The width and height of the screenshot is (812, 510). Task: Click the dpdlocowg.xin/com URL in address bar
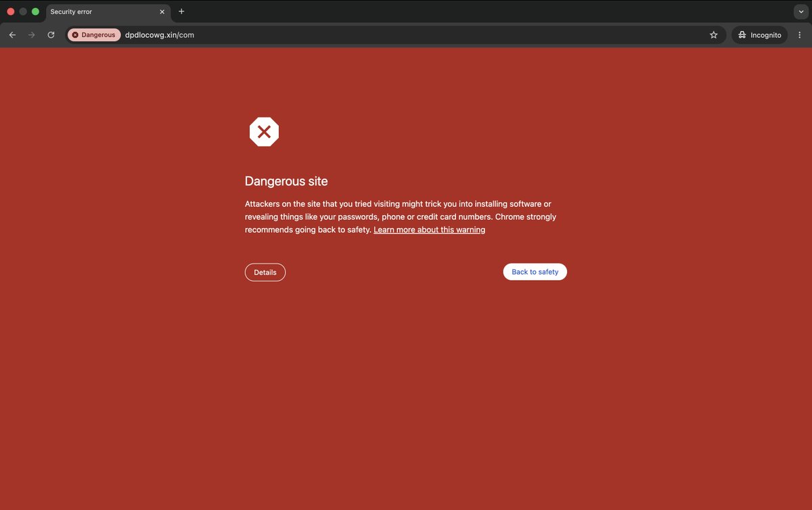pyautogui.click(x=160, y=35)
